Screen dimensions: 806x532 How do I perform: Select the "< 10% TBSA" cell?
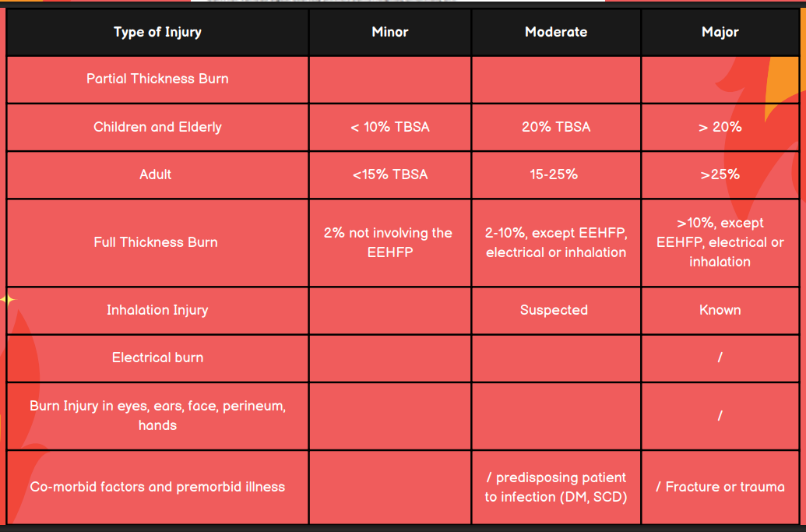click(x=390, y=127)
